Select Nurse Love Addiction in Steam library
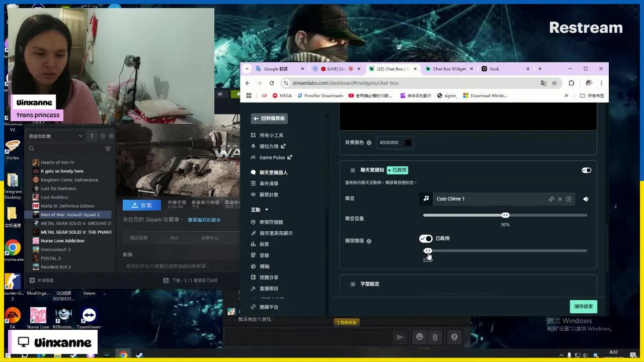 tap(62, 241)
